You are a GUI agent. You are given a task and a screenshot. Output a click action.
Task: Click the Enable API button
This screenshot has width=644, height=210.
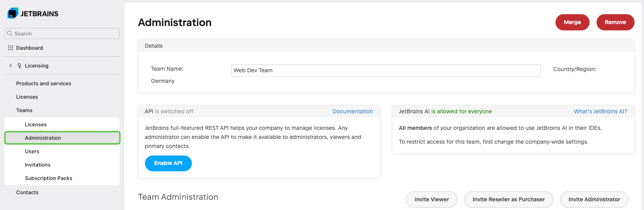tap(168, 163)
